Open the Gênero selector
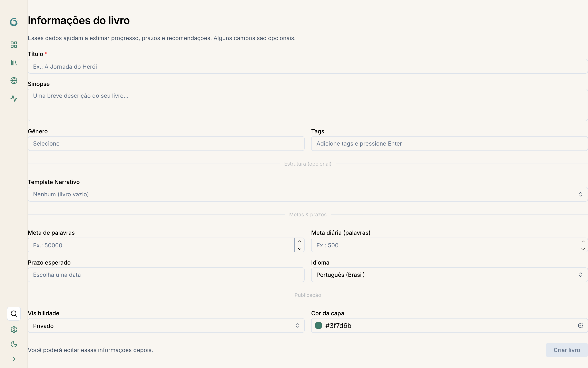Screen dimensions: 588x368 click(166, 144)
